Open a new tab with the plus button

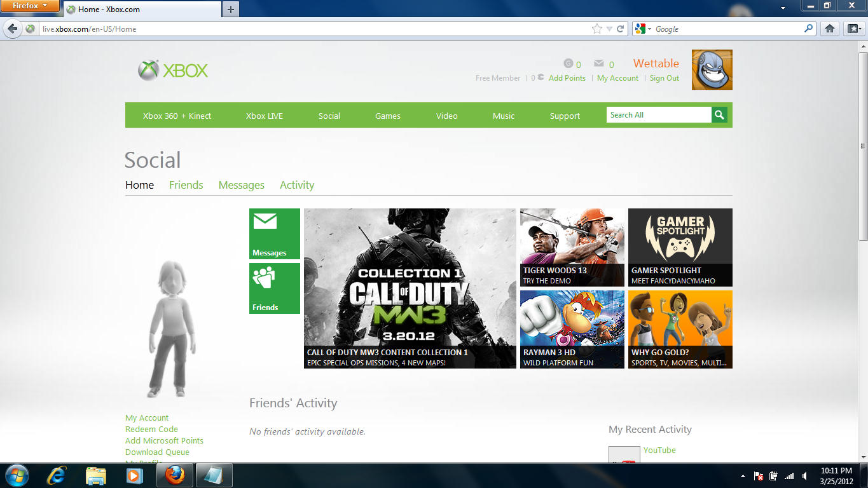(x=231, y=10)
